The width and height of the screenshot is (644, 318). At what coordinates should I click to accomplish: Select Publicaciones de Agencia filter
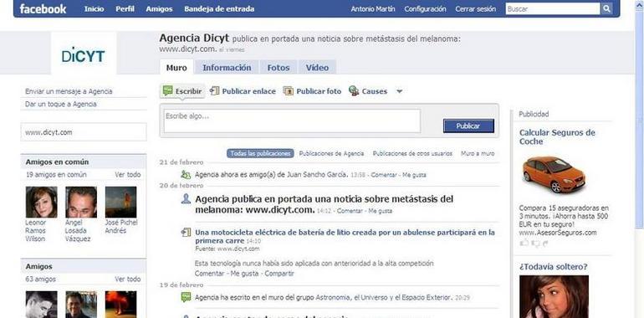[331, 153]
